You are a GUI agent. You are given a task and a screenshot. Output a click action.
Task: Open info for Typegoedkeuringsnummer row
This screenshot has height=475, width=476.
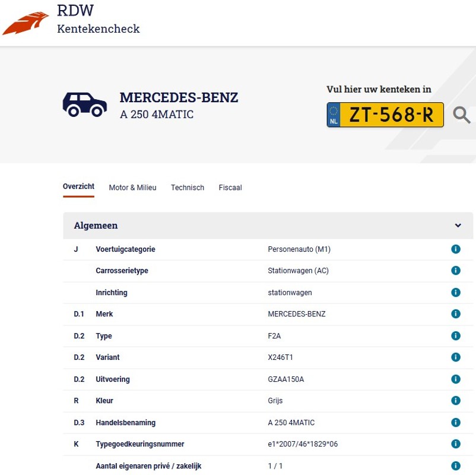(456, 444)
